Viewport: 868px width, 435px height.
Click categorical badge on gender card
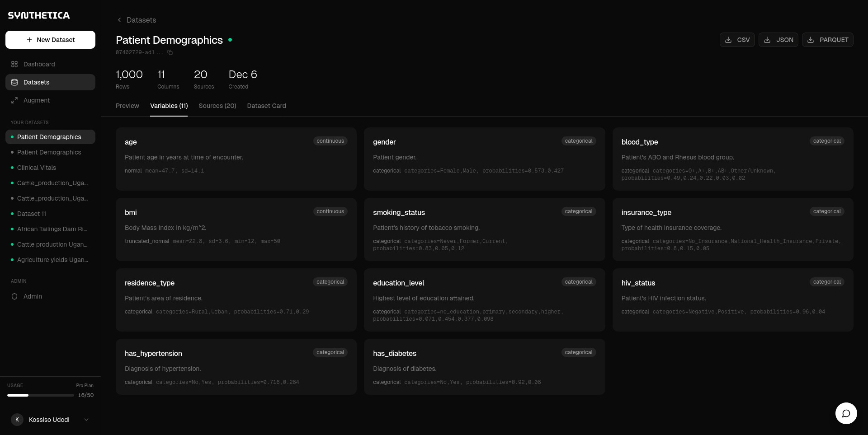579,141
